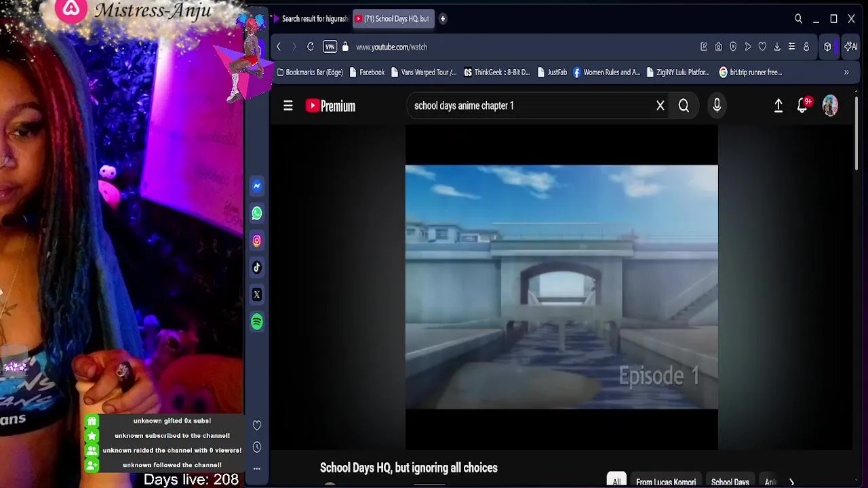Open WhatsApp in the Opera sidebar
Viewport: 868px width, 488px height.
pyautogui.click(x=257, y=213)
